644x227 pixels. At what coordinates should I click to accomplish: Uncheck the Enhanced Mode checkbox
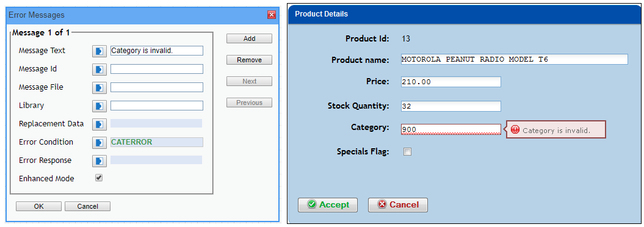click(x=98, y=178)
